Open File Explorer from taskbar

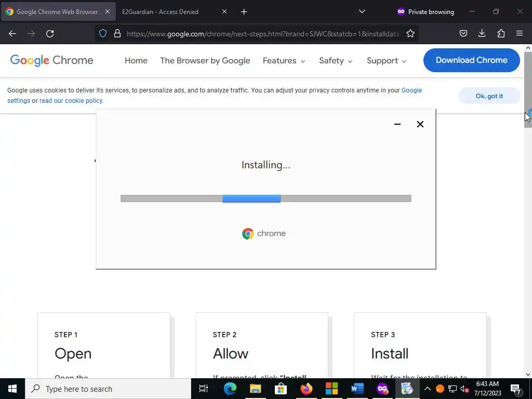point(256,389)
